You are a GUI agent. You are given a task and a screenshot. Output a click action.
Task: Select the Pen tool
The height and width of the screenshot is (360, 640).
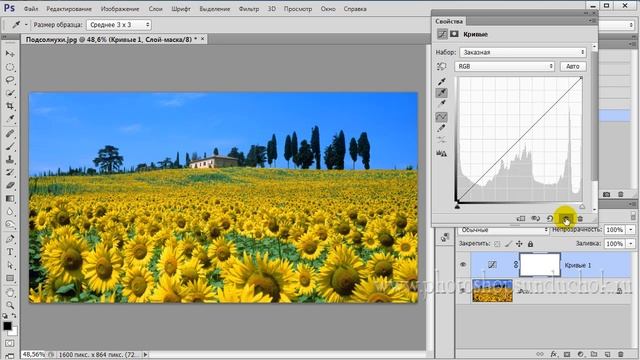point(10,239)
